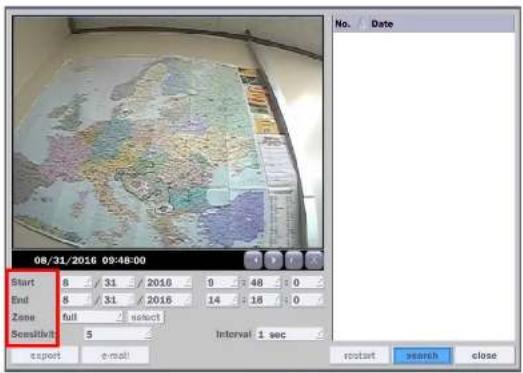Adjust the Sensitivity field showing 5
This screenshot has height=373, width=523.
click(118, 334)
